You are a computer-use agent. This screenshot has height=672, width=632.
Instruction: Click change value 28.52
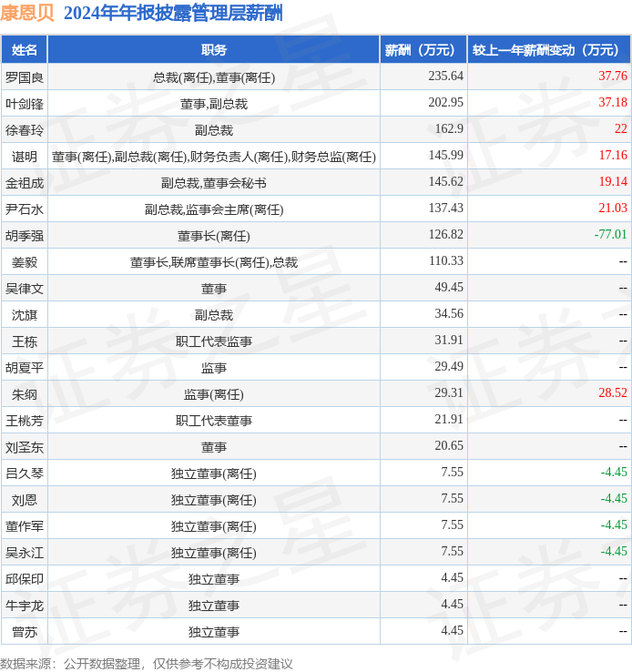click(x=613, y=392)
